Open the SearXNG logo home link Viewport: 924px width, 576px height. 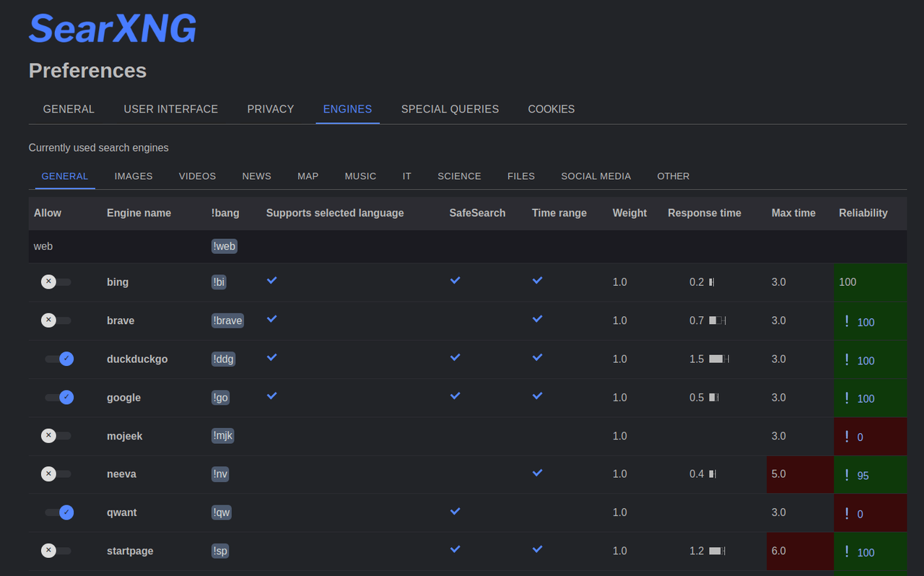(113, 30)
